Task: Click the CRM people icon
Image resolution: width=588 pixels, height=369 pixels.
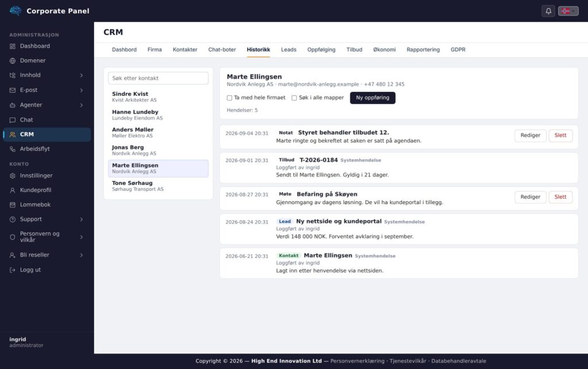Action: pos(13,134)
